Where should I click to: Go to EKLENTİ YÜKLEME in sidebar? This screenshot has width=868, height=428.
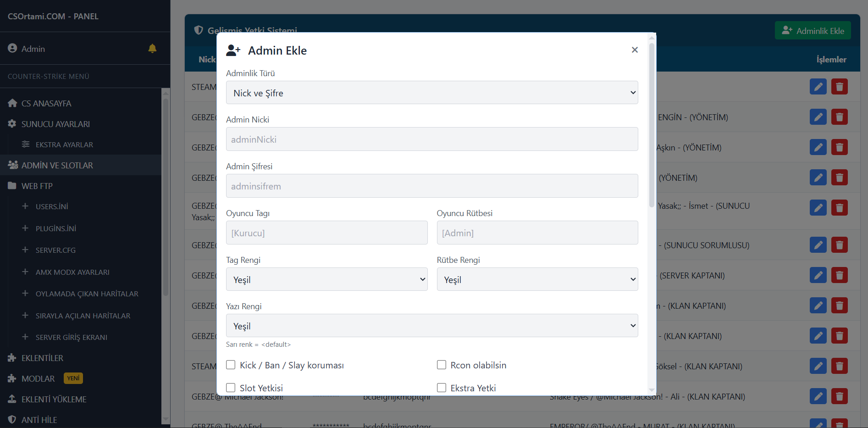54,399
